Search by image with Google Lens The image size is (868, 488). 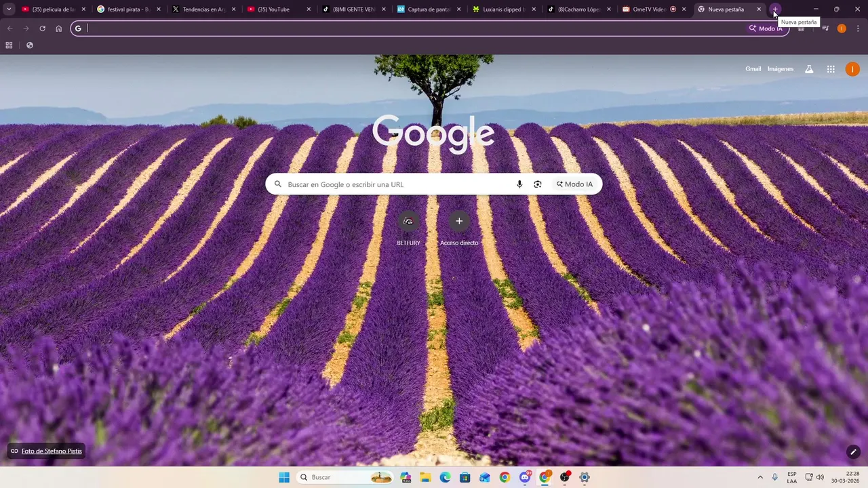[538, 184]
